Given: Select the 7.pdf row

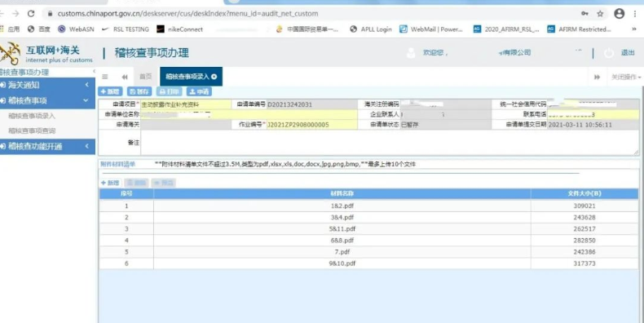Looking at the screenshot, I should [368, 252].
